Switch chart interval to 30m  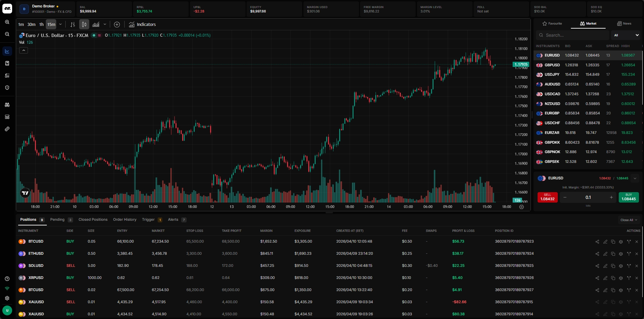(31, 24)
